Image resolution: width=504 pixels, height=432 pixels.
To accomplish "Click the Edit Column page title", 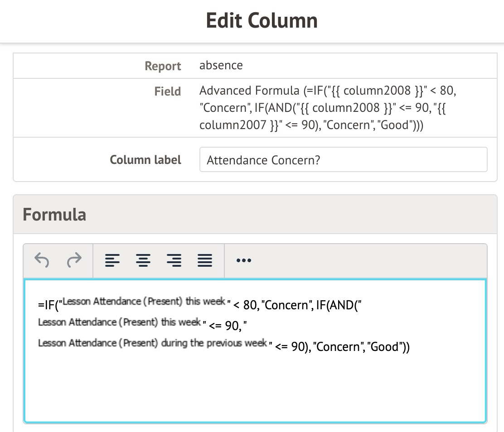I will (262, 20).
